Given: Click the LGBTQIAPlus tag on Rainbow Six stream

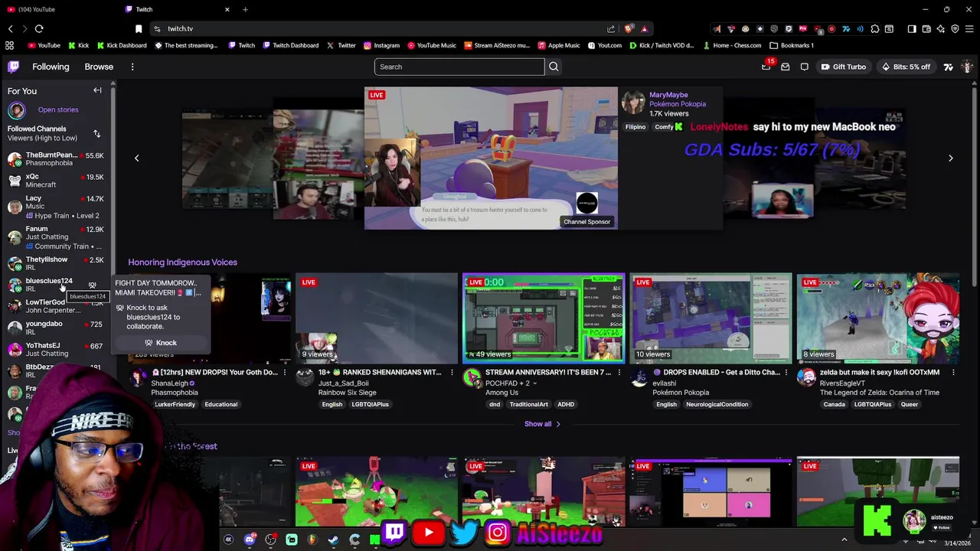Looking at the screenshot, I should pos(371,404).
